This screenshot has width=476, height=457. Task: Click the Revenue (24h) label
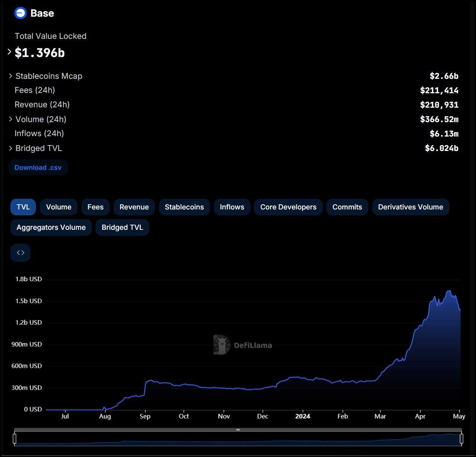click(42, 104)
